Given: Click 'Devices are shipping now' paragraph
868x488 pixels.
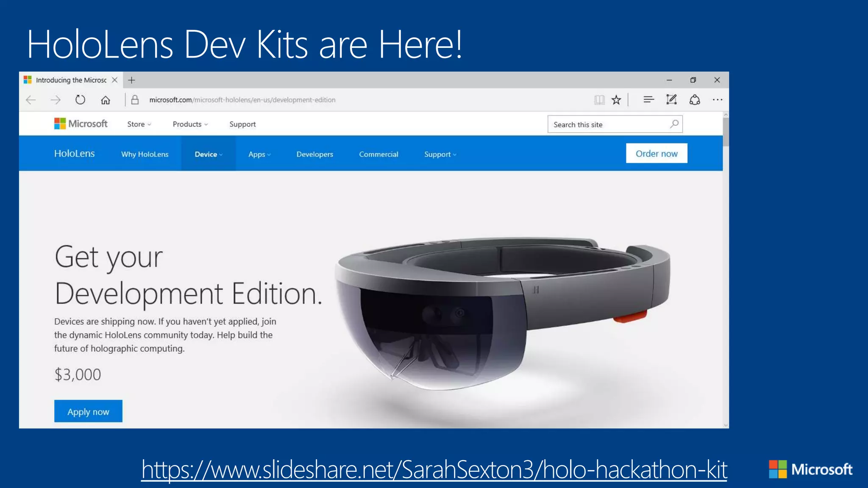Looking at the screenshot, I should pos(165,335).
